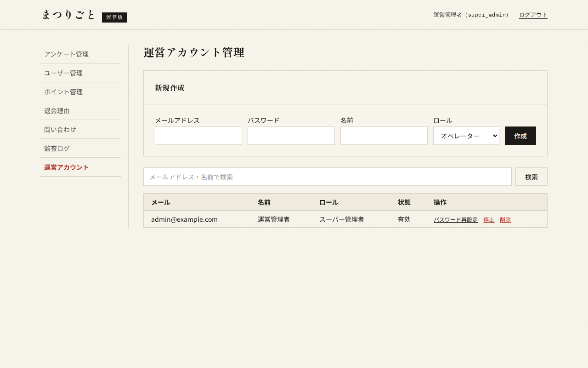Open the ロール dropdown
This screenshot has width=588, height=368.
coord(466,136)
